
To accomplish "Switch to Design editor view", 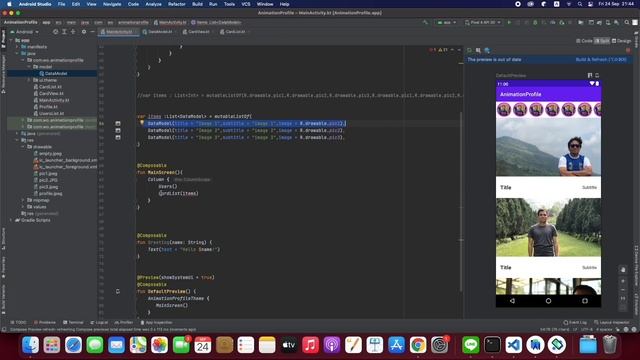I will point(621,41).
